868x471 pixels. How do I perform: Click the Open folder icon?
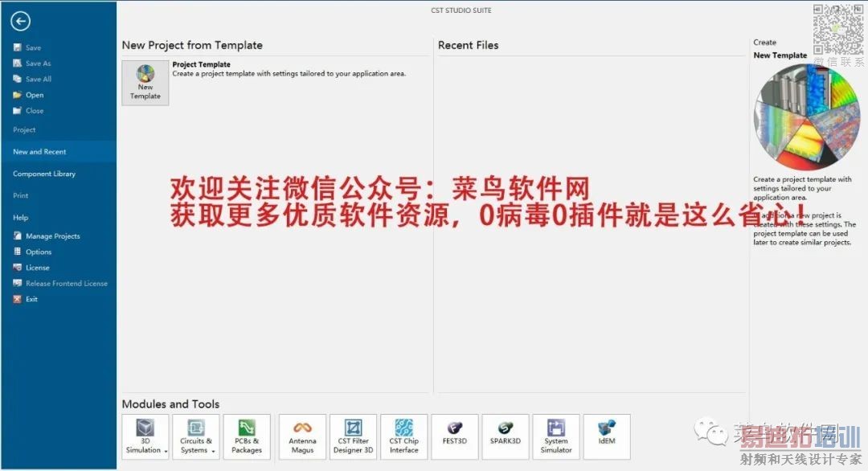click(17, 95)
